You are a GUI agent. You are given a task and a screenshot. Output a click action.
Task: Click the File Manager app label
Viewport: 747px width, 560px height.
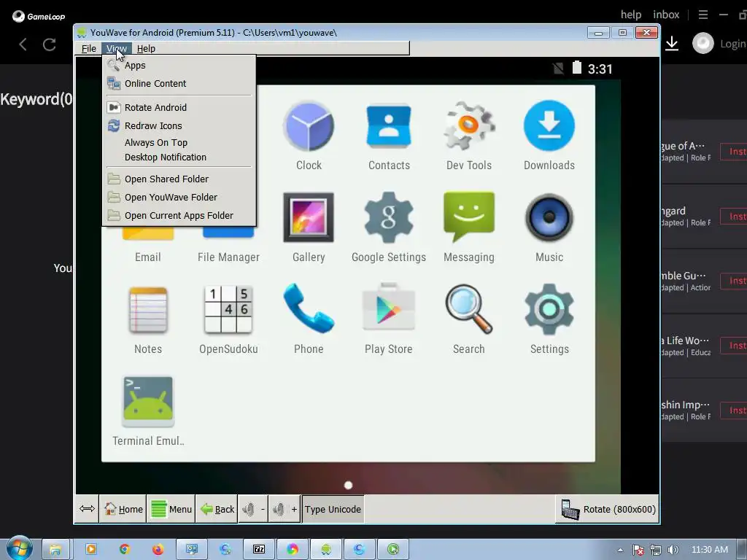228,257
